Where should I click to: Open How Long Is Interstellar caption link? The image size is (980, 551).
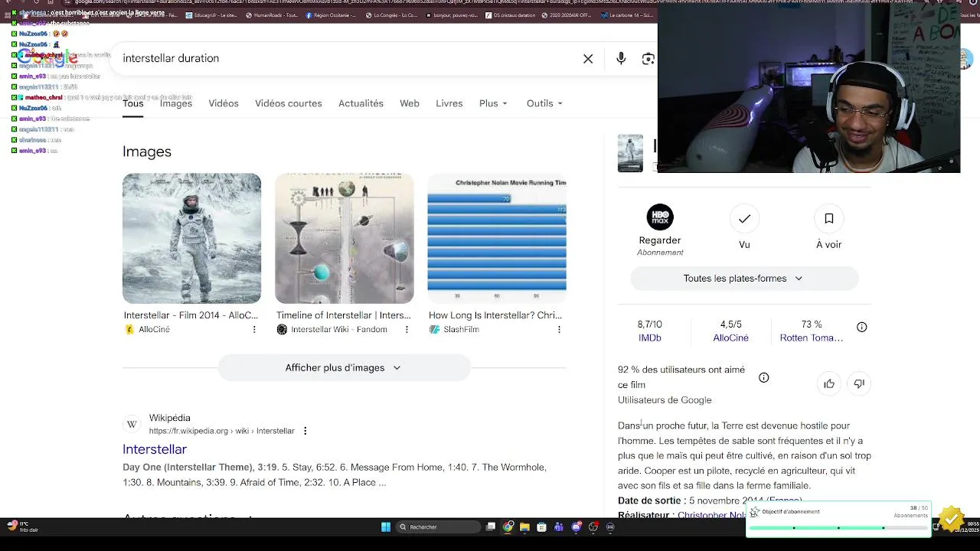click(x=495, y=315)
